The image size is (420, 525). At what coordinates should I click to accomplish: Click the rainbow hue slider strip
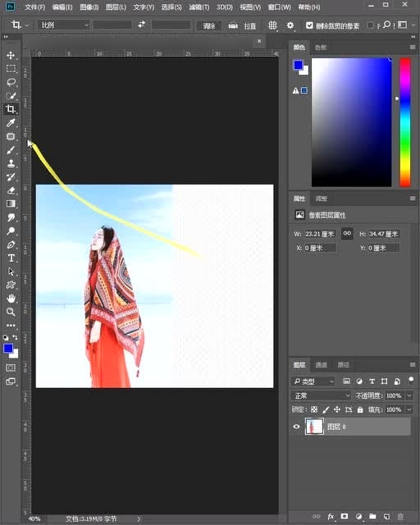[x=405, y=122]
